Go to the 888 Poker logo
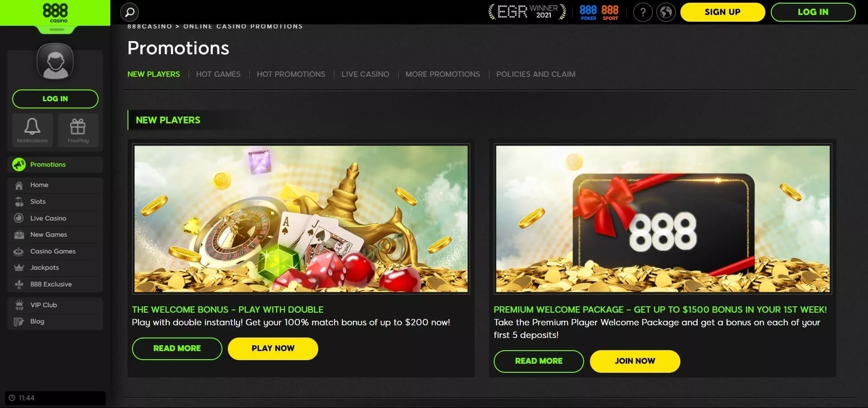 tap(588, 12)
